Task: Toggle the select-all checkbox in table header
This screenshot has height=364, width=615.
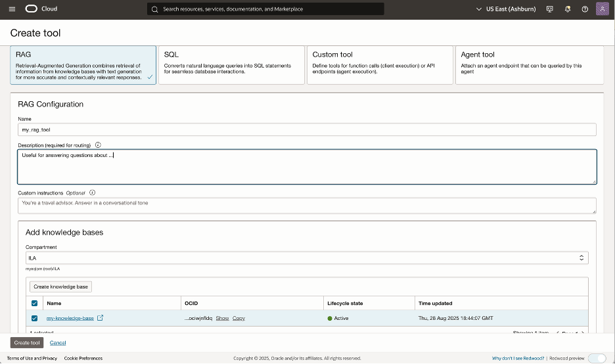Action: click(x=35, y=304)
